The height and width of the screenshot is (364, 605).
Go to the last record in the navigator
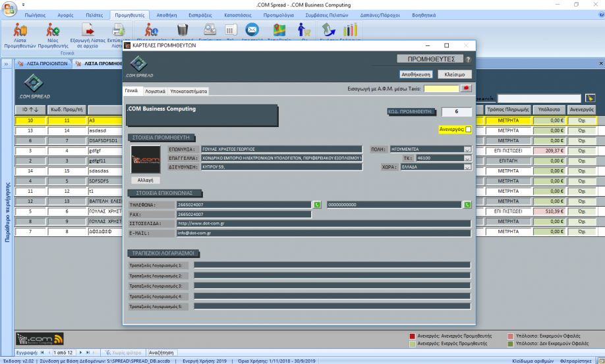coord(88,352)
